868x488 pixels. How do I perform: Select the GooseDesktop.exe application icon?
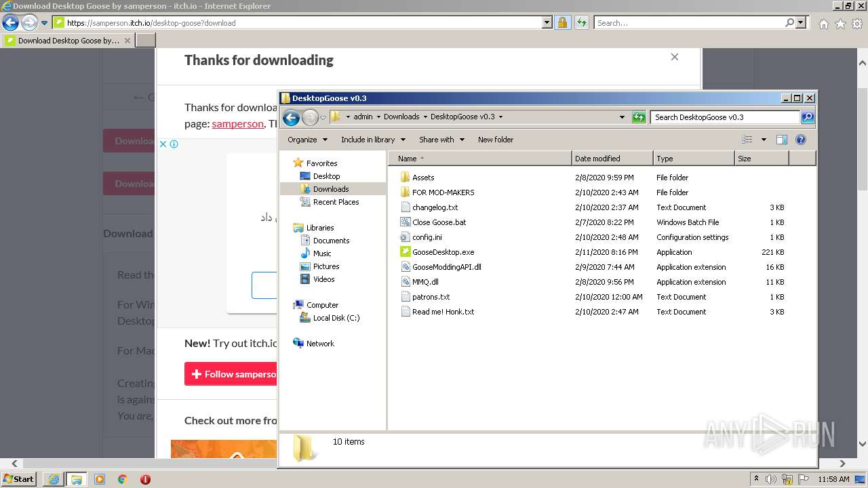click(x=406, y=252)
